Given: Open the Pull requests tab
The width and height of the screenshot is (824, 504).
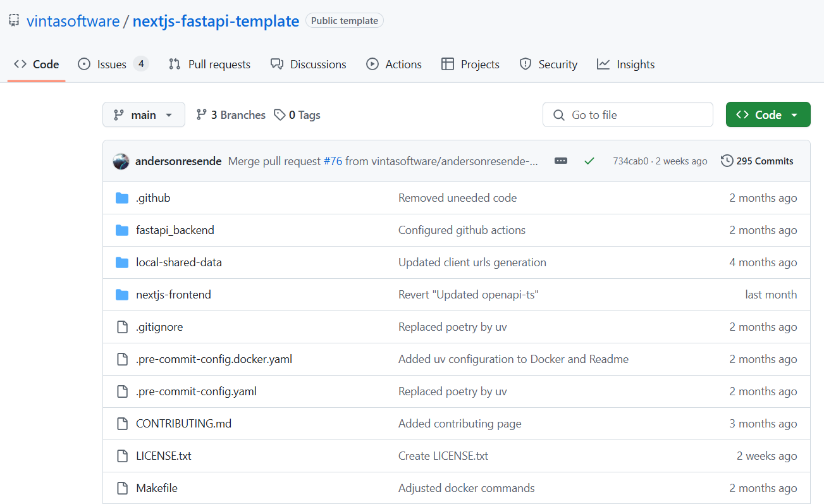Looking at the screenshot, I should [209, 65].
